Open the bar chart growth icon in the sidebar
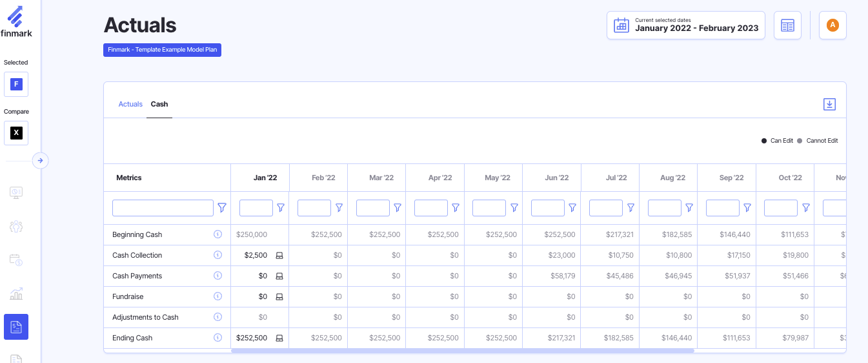This screenshot has height=363, width=868. pos(16,294)
